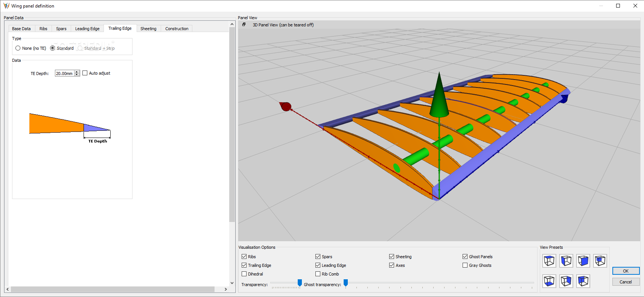Enable the Gray Ghosts checkbox

[x=465, y=265]
